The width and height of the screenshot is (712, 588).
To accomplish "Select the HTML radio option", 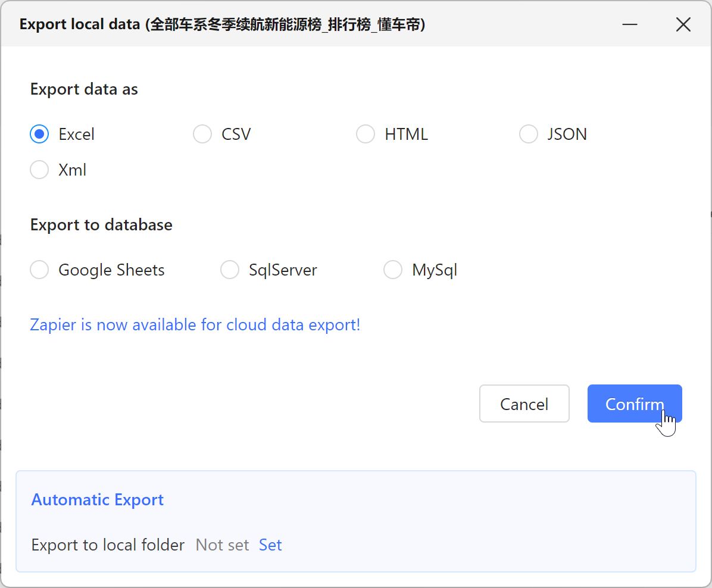I will (366, 135).
